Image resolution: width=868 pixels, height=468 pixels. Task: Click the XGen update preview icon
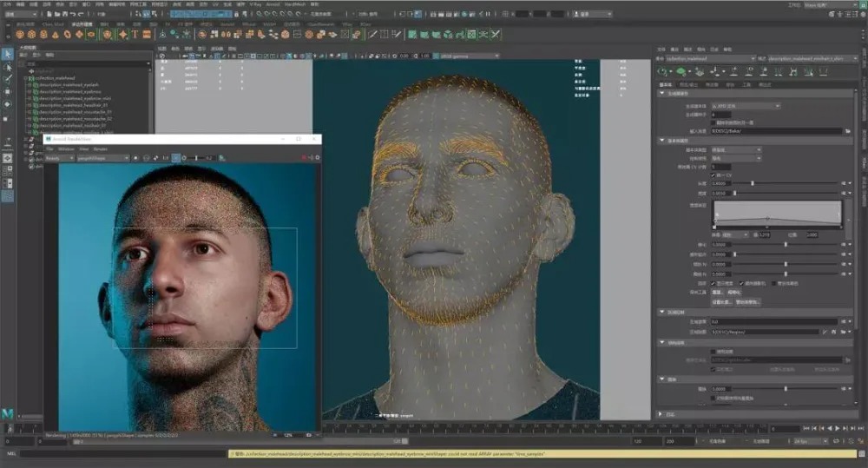662,71
